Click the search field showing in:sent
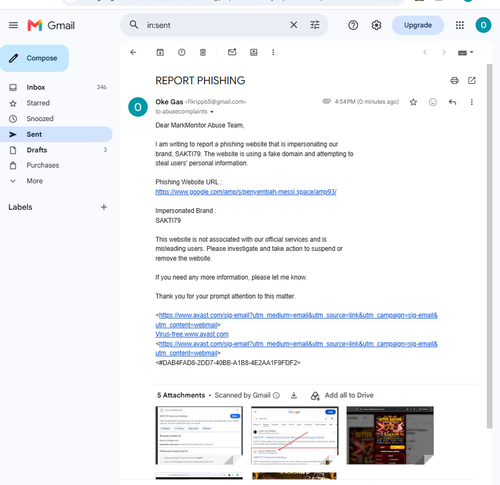This screenshot has height=485, width=500. [213, 25]
